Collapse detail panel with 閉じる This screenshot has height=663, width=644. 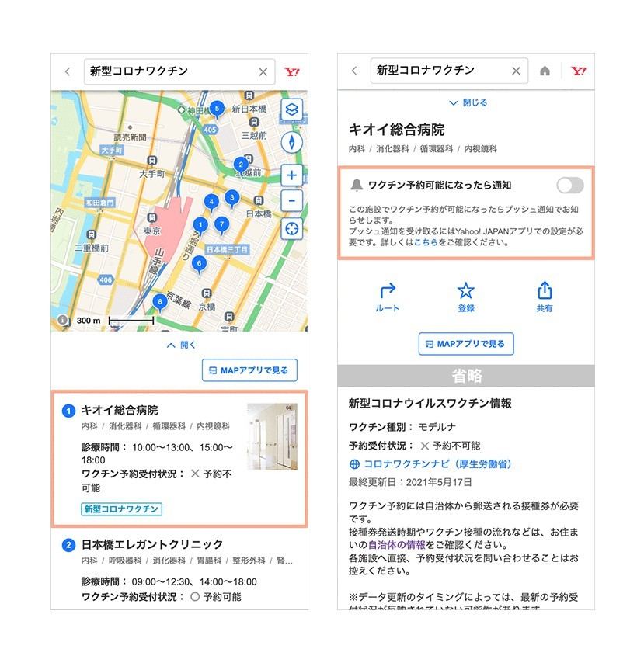point(468,102)
